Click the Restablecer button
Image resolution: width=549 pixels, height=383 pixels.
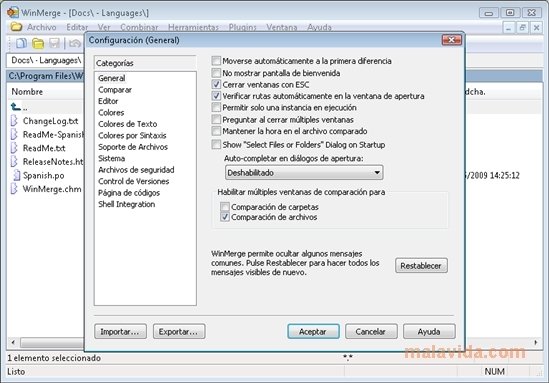click(x=421, y=266)
